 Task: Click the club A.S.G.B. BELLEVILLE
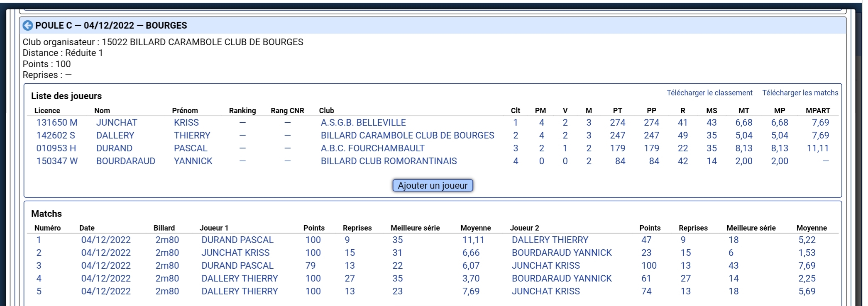[363, 123]
